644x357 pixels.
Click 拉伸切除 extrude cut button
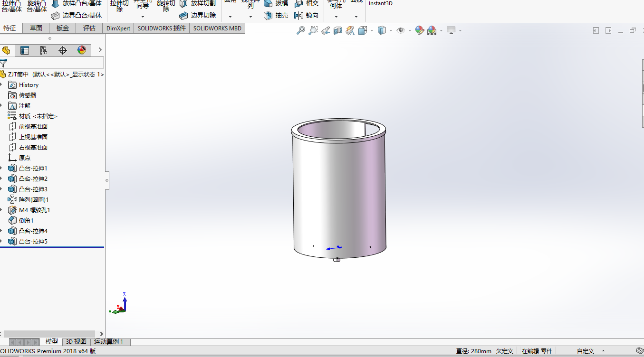[119, 6]
